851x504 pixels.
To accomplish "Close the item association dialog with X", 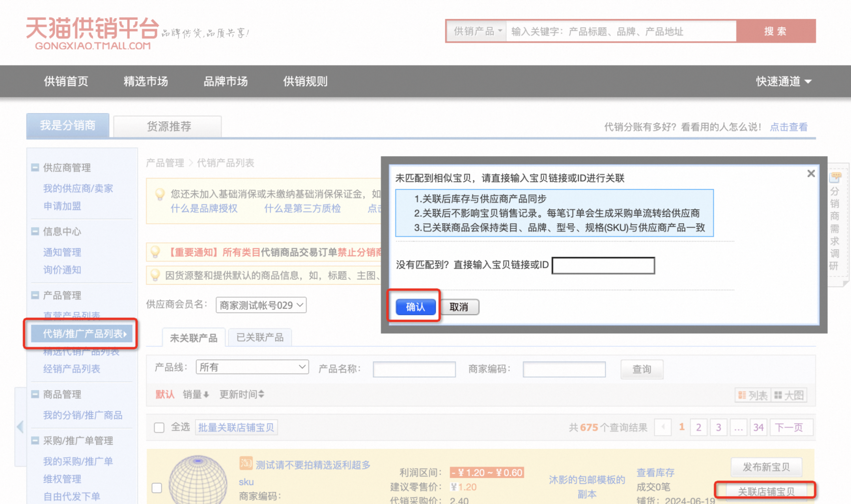I will point(811,174).
